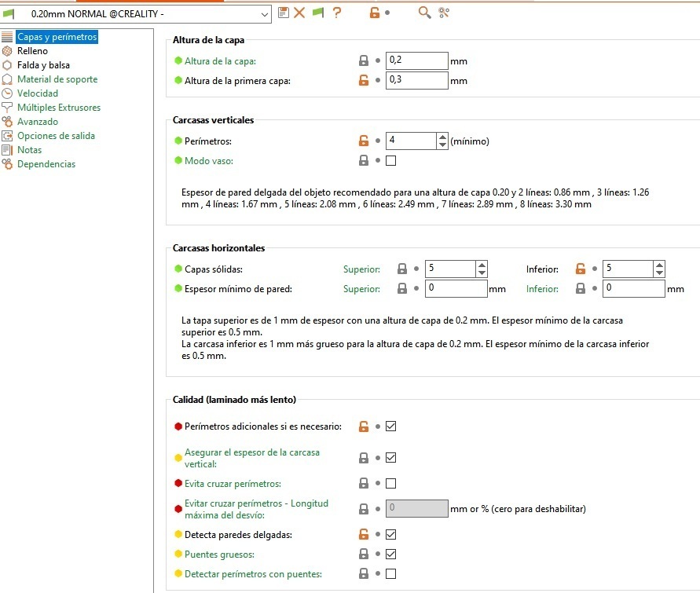700x593 pixels.
Task: Open the Dependencias page
Action: [46, 164]
